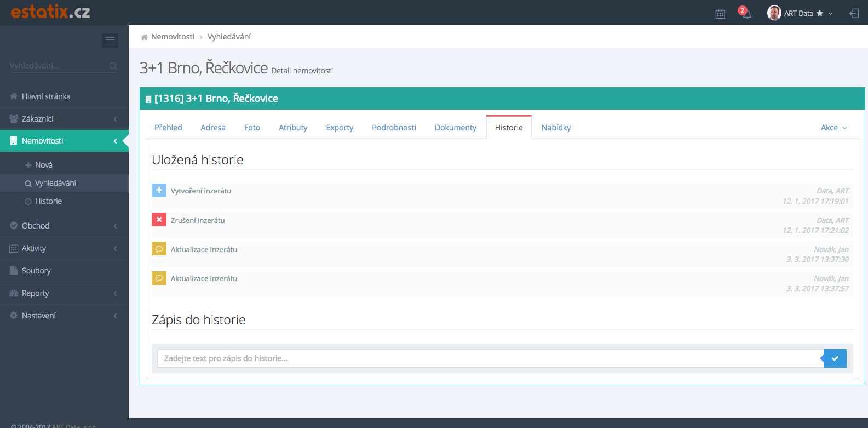Open Aktivity sidebar menu

tap(64, 248)
